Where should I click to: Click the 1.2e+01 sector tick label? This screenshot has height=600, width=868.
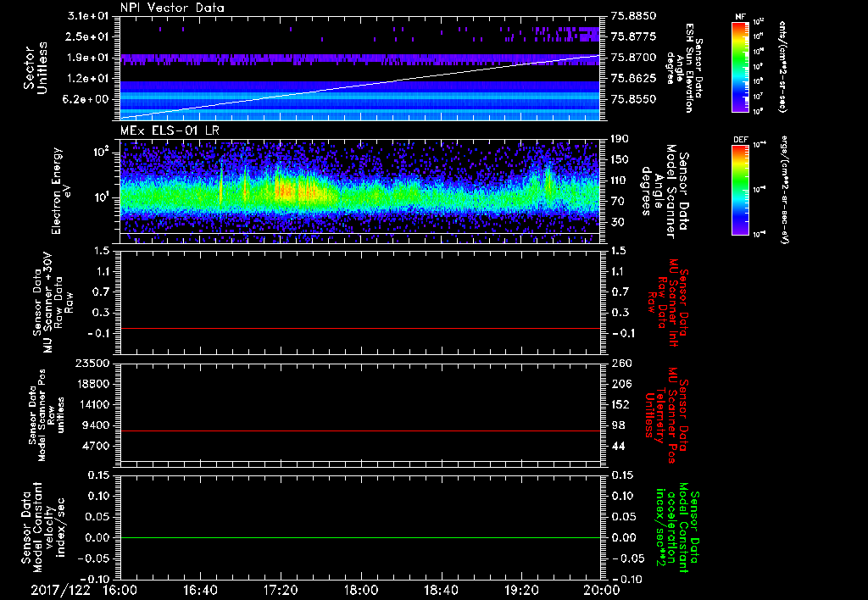[88, 79]
